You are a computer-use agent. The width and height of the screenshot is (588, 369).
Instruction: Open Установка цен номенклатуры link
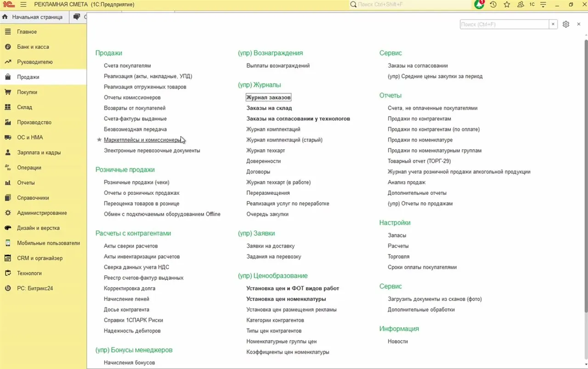[286, 299]
